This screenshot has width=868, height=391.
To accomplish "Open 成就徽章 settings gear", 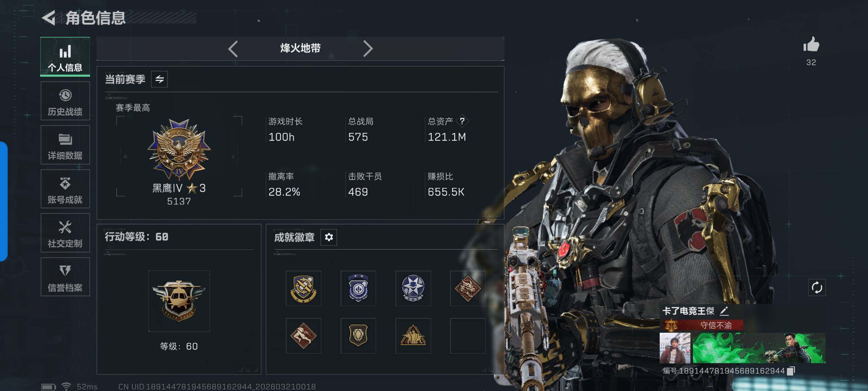I will tap(329, 237).
